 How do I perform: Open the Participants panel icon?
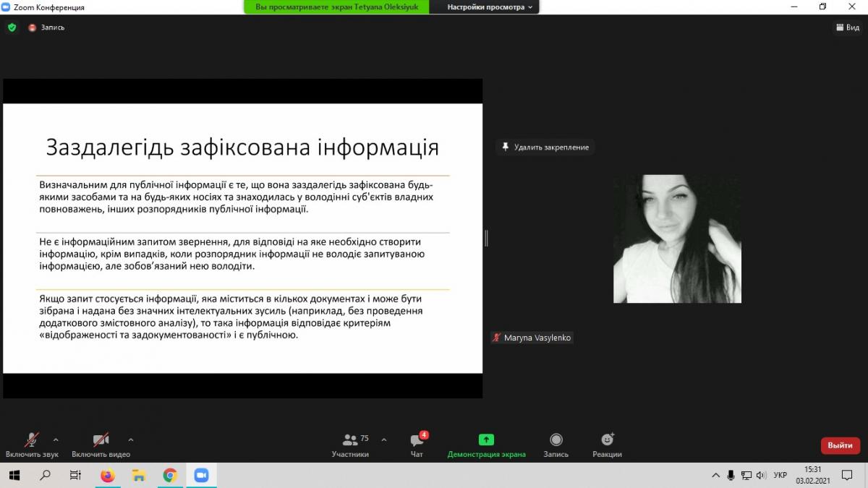pos(350,440)
